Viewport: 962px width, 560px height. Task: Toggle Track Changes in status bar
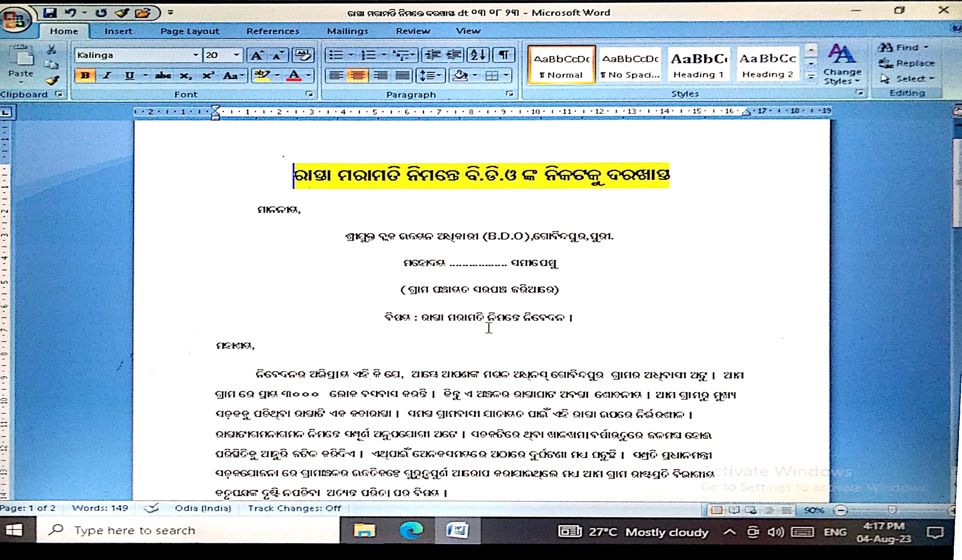(x=294, y=508)
